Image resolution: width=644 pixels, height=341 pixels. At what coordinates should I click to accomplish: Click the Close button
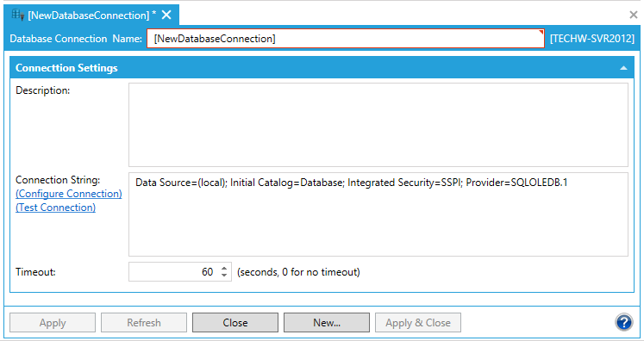pyautogui.click(x=235, y=323)
